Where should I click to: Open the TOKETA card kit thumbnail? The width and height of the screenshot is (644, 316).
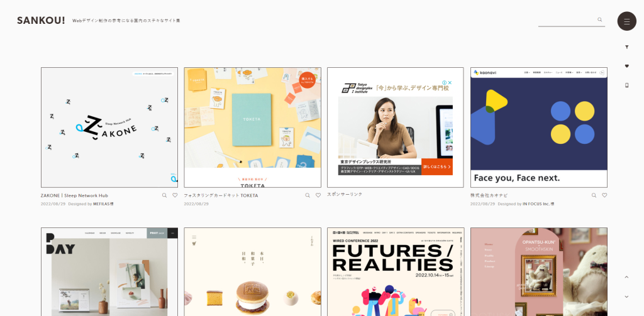(253, 128)
